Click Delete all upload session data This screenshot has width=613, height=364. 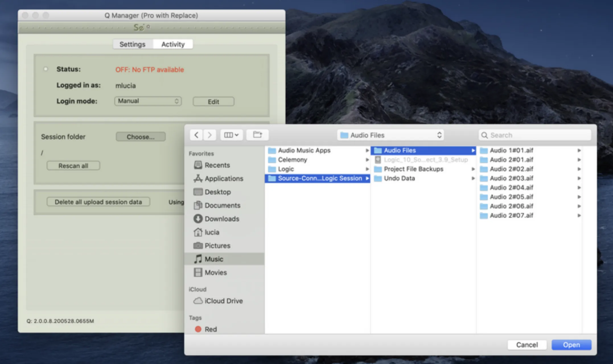tap(98, 202)
